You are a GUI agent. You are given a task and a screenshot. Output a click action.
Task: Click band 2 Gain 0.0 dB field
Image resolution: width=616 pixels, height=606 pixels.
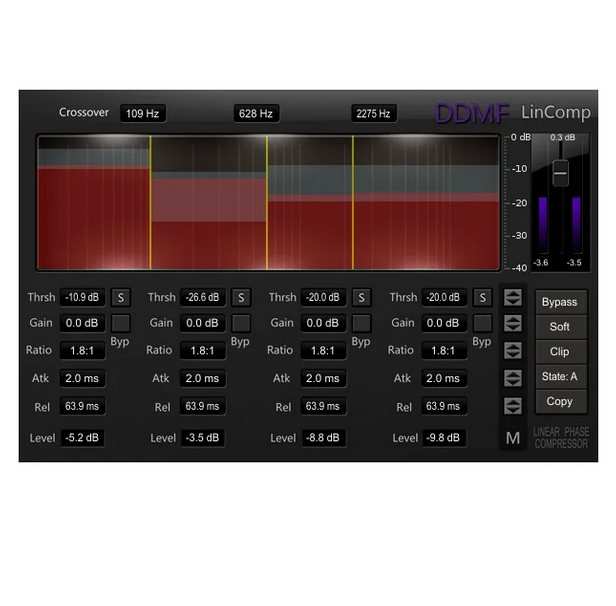pyautogui.click(x=203, y=323)
